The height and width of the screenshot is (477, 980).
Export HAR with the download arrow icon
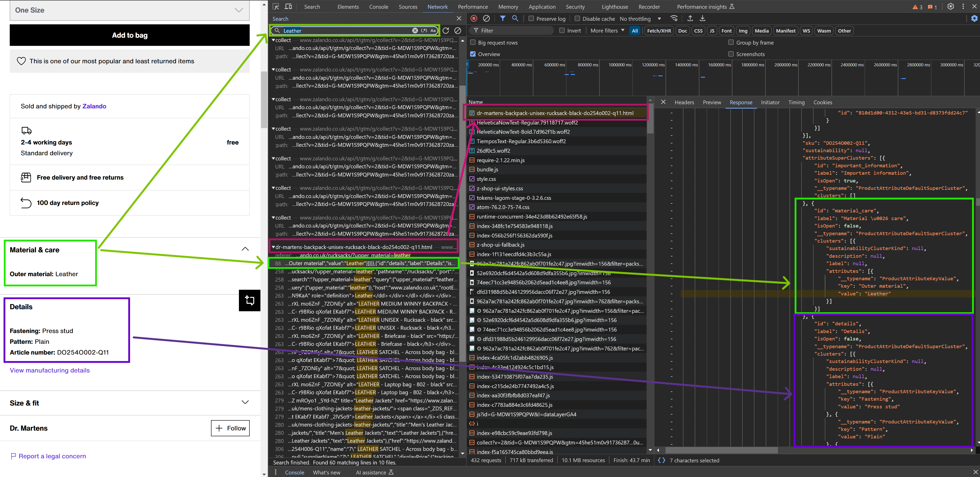pyautogui.click(x=702, y=18)
